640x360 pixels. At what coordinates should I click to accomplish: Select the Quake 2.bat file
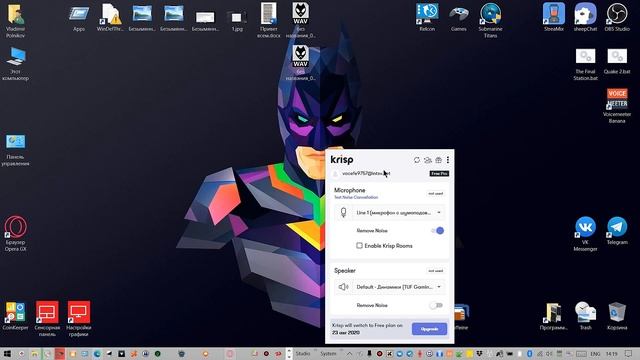pyautogui.click(x=617, y=61)
